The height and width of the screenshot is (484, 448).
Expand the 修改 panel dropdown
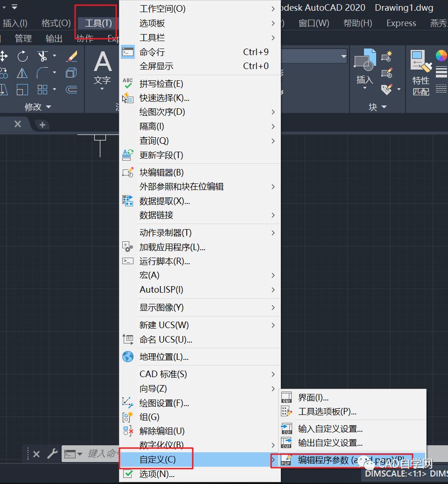pos(38,107)
